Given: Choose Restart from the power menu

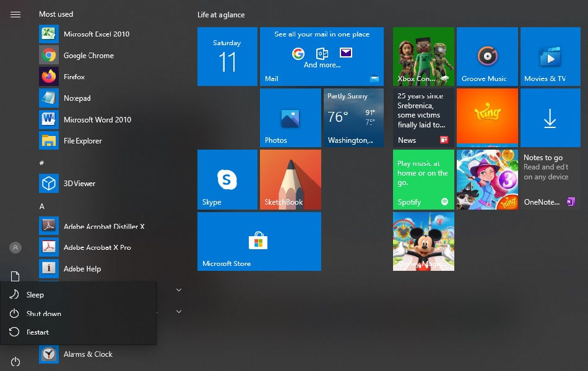Looking at the screenshot, I should [78, 332].
